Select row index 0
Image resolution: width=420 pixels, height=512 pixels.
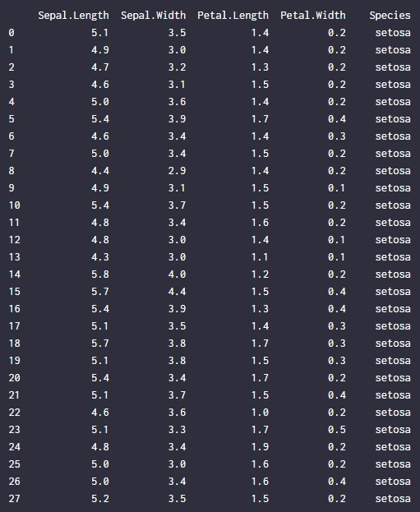pyautogui.click(x=12, y=33)
